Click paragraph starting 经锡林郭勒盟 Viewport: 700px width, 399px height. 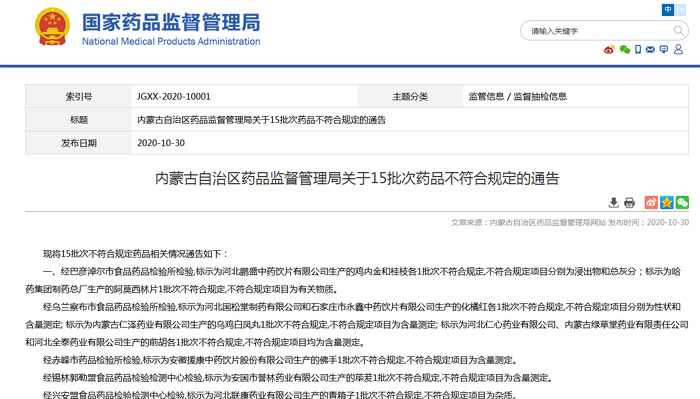point(299,378)
